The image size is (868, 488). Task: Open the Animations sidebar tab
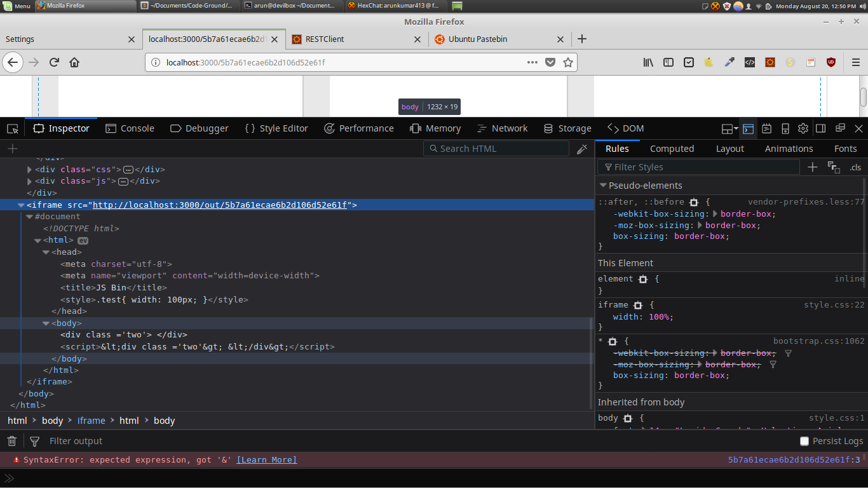point(789,149)
